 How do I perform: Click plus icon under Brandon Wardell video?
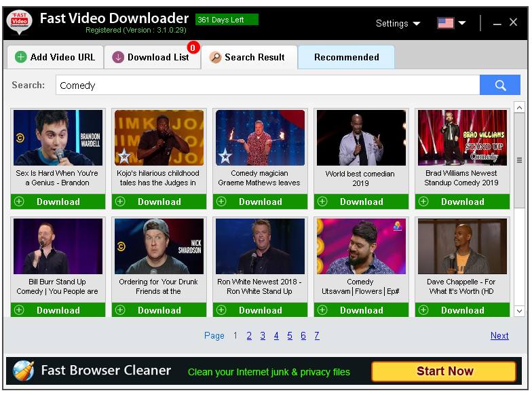[19, 202]
